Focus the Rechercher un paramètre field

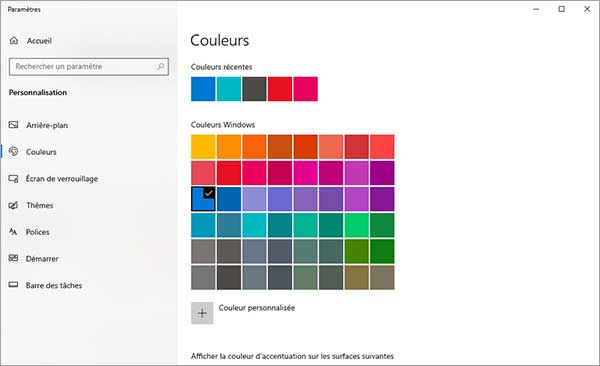pyautogui.click(x=89, y=67)
